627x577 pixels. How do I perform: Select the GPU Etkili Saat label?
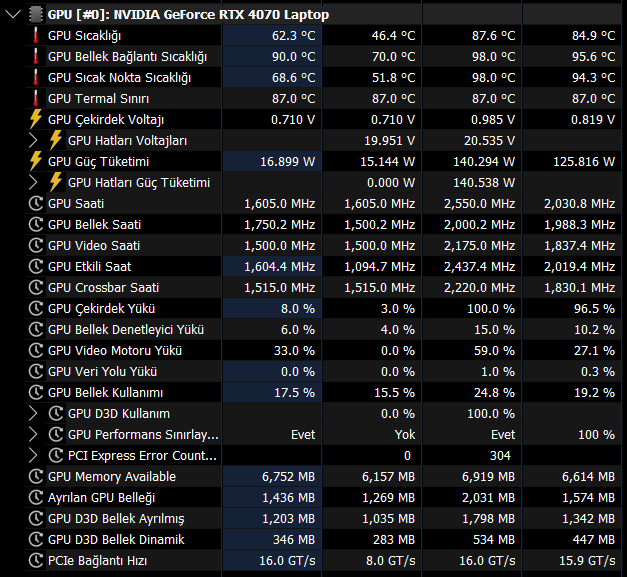(90, 266)
